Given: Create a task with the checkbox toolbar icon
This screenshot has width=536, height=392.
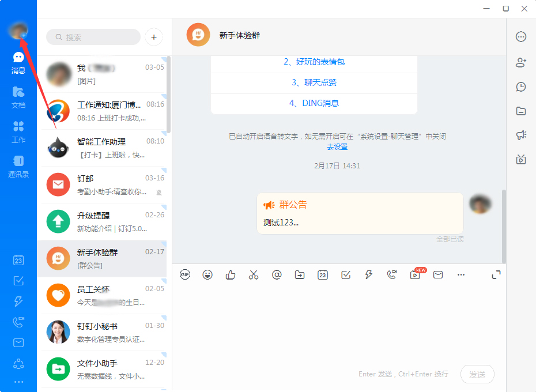Looking at the screenshot, I should [x=346, y=275].
